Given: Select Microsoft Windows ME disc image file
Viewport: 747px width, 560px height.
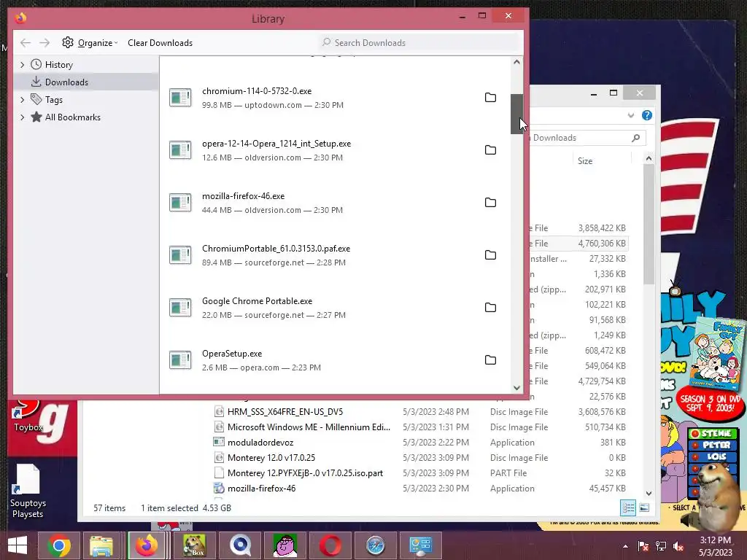Looking at the screenshot, I should tap(309, 427).
